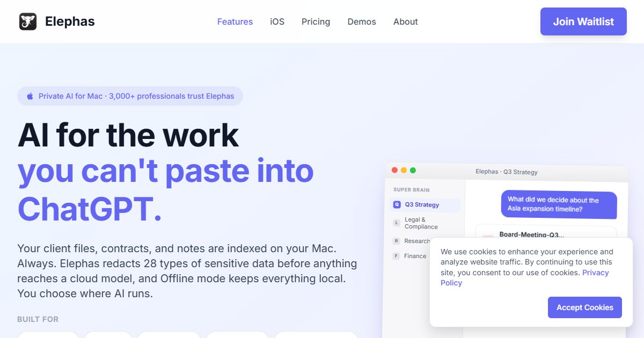Screen dimensions: 644x338
Task: Click the Accept Cookies button
Action: tap(585, 307)
